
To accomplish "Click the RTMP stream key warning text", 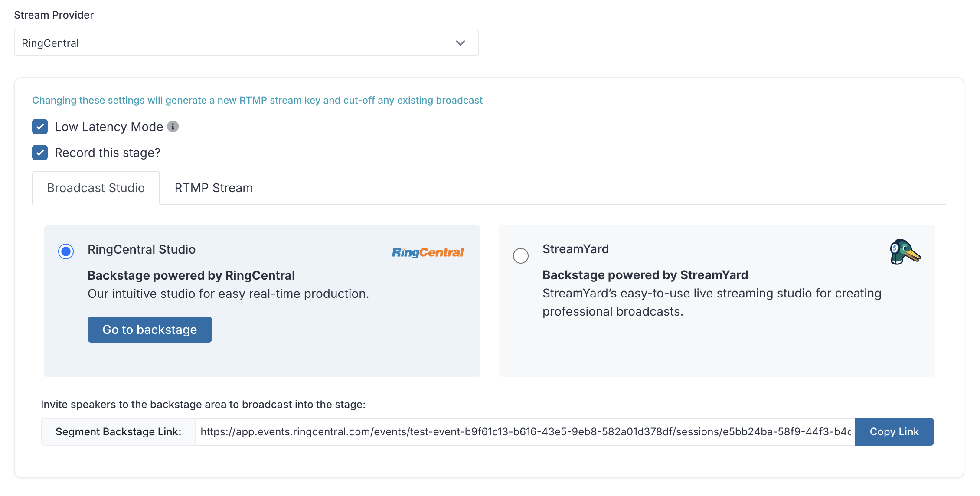I will click(257, 100).
